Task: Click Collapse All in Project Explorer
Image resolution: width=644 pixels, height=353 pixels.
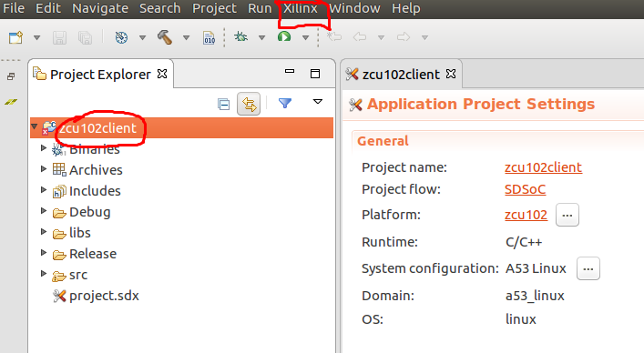Action: (224, 105)
